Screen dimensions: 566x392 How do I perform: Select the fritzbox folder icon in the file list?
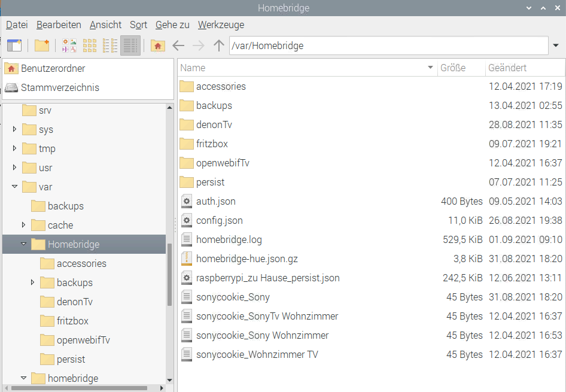[x=187, y=144]
